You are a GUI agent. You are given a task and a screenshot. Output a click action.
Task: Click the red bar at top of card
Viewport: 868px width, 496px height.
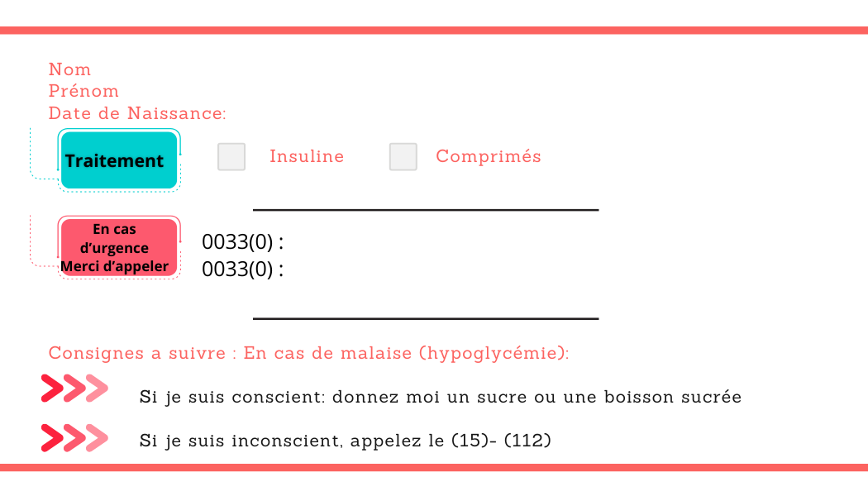[x=434, y=31]
